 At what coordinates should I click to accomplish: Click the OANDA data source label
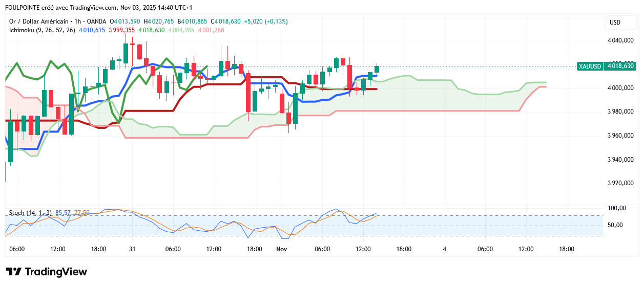[96, 21]
